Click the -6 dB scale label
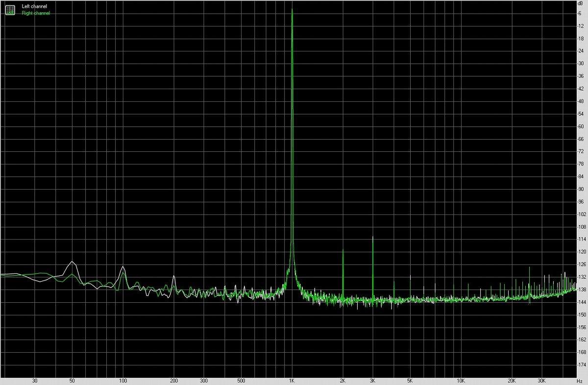Screen dimensions: 588x385 click(x=580, y=13)
